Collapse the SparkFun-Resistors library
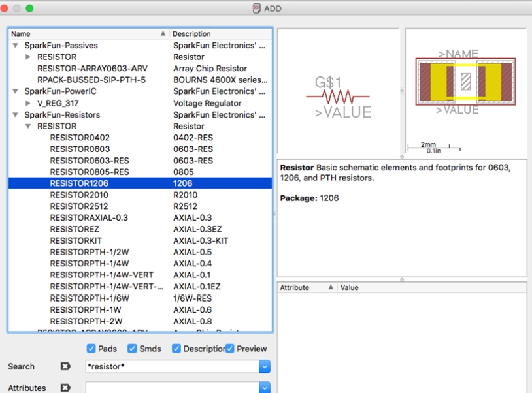Image resolution: width=532 pixels, height=393 pixels. (x=15, y=114)
